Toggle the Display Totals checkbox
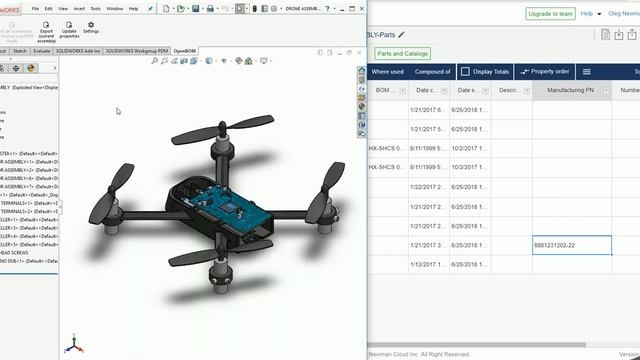This screenshot has height=360, width=640. pos(465,71)
